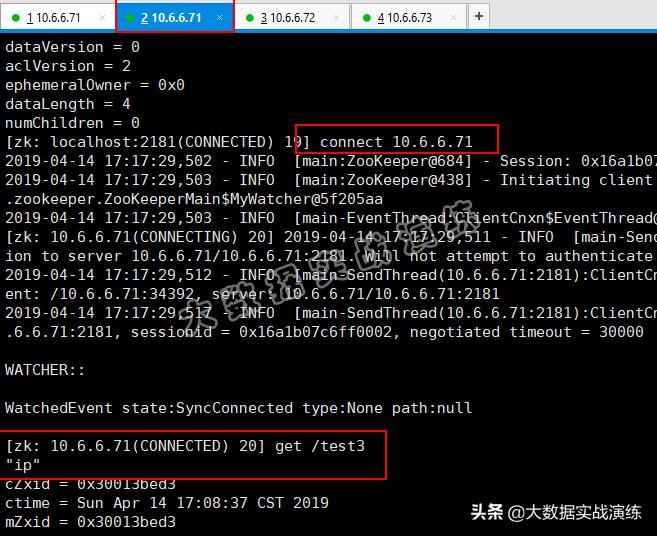Viewport: 657px width, 536px height.
Task: Click '[zk: localhost:2181(CONNECTED) 19]' prompt
Action: pyautogui.click(x=158, y=142)
